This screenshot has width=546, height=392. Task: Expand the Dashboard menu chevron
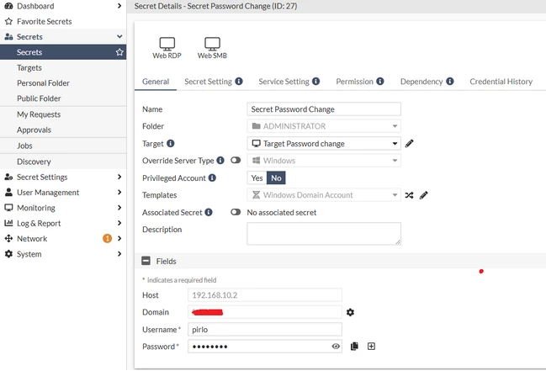pos(119,6)
